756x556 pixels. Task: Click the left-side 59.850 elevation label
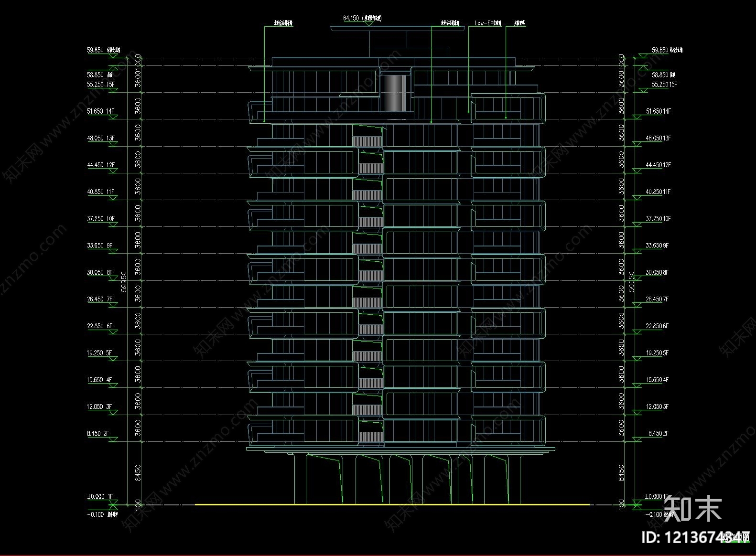tap(104, 50)
